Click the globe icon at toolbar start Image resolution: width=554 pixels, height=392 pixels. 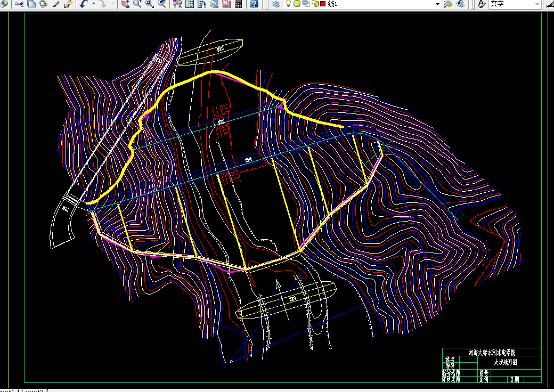point(4,4)
